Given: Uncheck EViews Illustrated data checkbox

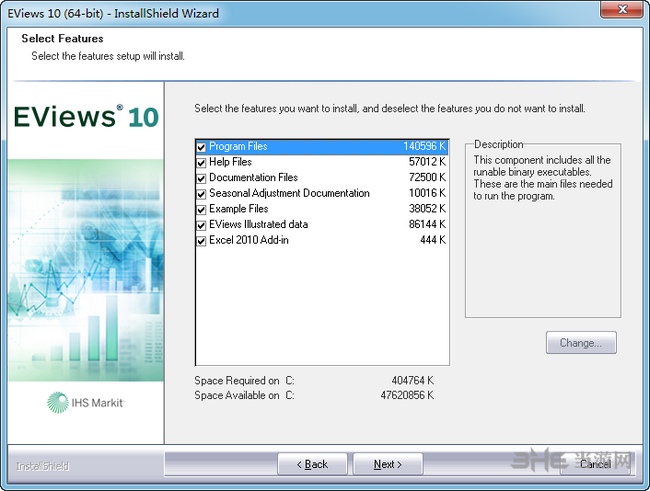Looking at the screenshot, I should coord(201,225).
